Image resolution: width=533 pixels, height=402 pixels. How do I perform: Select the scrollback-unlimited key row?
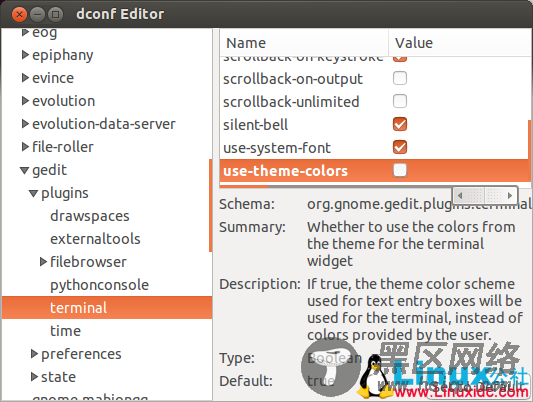point(374,102)
